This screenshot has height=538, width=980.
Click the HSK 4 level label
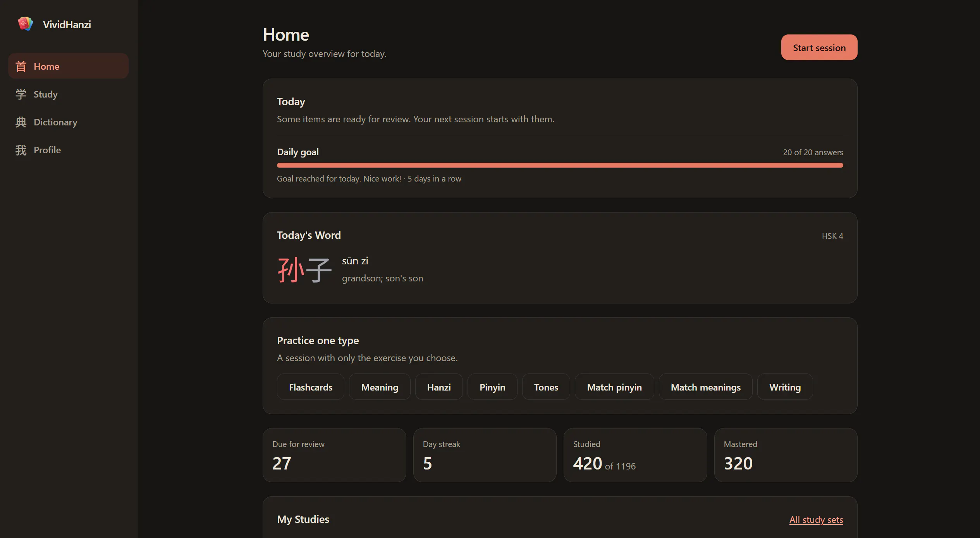pos(832,236)
